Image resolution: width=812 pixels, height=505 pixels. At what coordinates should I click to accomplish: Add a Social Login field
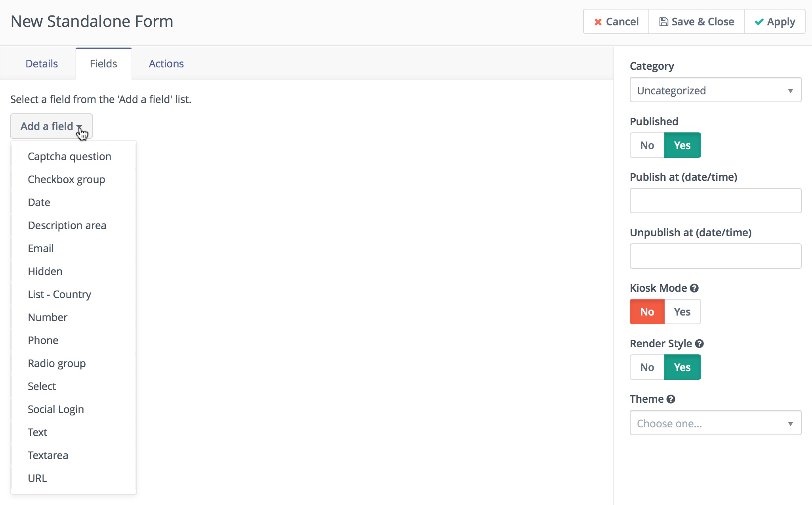[56, 409]
